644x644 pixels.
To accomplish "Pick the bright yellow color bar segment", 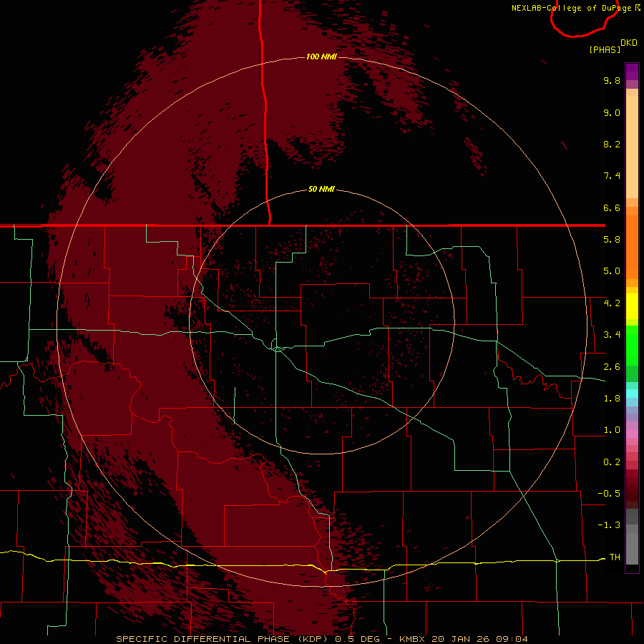I will pos(632,306).
